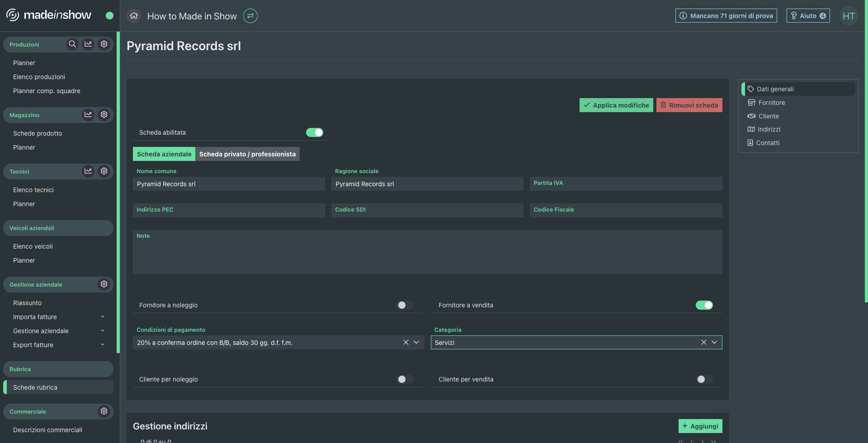Open Commerciale settings gear
The image size is (868, 443).
(104, 411)
